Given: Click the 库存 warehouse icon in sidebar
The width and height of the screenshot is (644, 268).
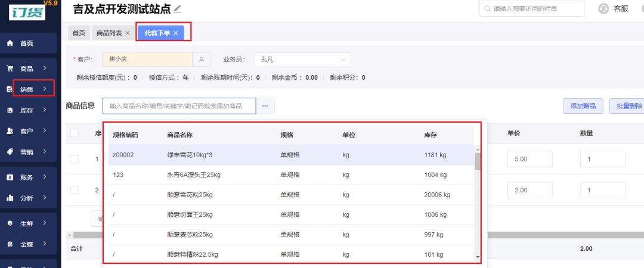Looking at the screenshot, I should tap(10, 110).
